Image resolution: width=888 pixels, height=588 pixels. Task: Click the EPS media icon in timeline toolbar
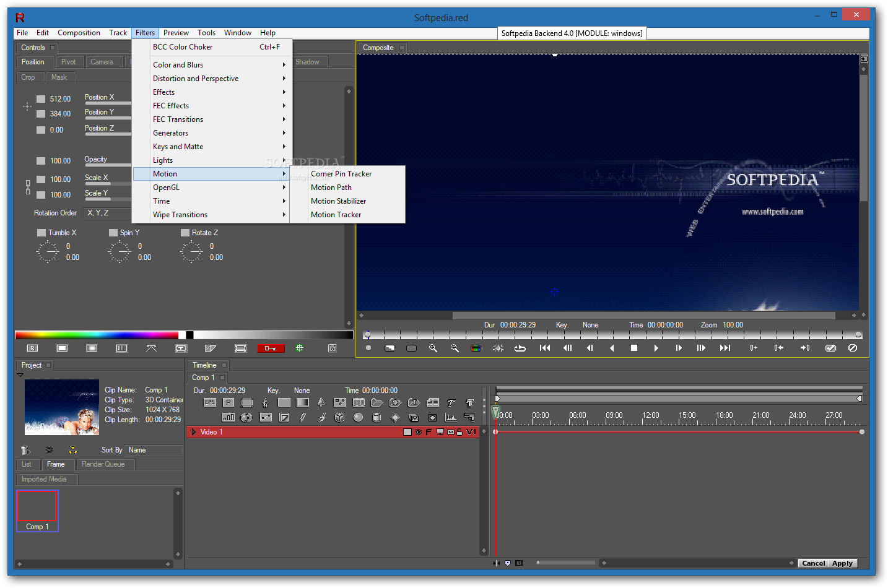click(x=210, y=402)
